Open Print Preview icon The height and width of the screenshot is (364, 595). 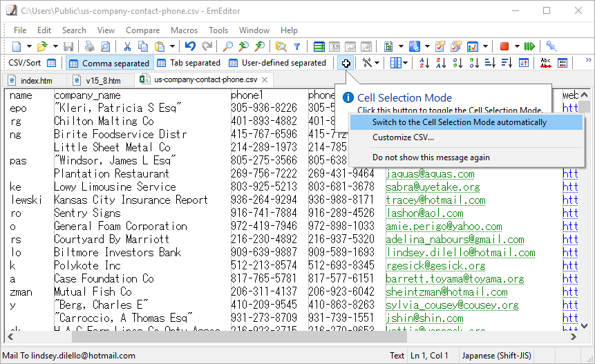106,47
